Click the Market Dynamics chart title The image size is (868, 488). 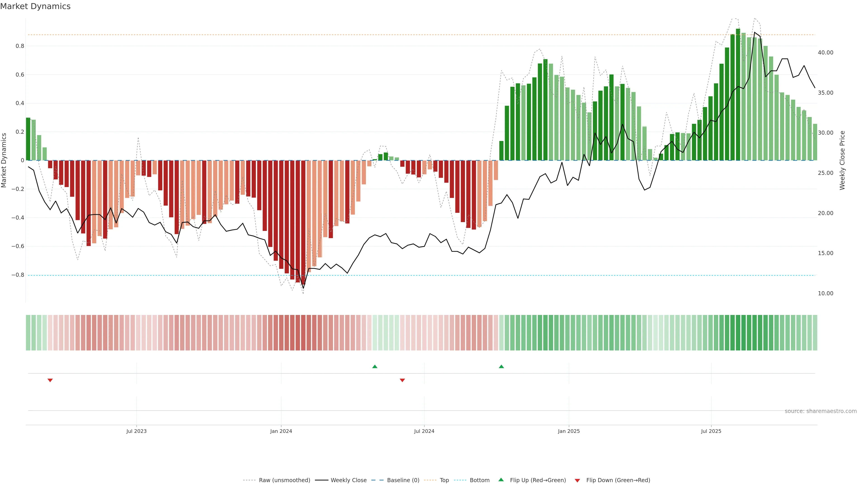[x=35, y=6]
